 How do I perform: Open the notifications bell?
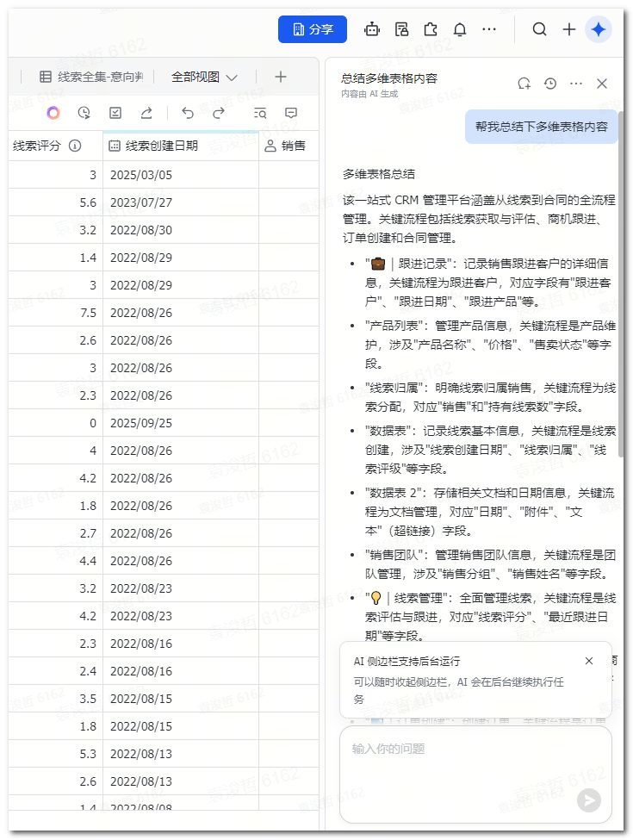click(460, 29)
